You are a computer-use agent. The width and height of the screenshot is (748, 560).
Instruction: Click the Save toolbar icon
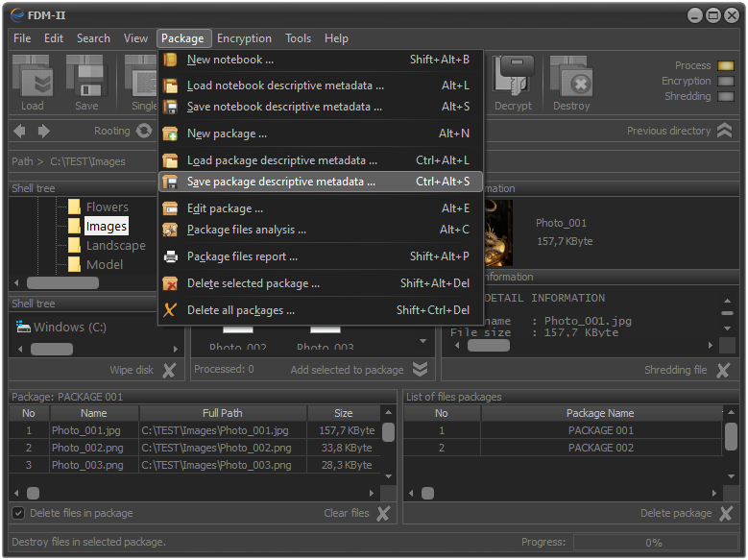click(85, 77)
